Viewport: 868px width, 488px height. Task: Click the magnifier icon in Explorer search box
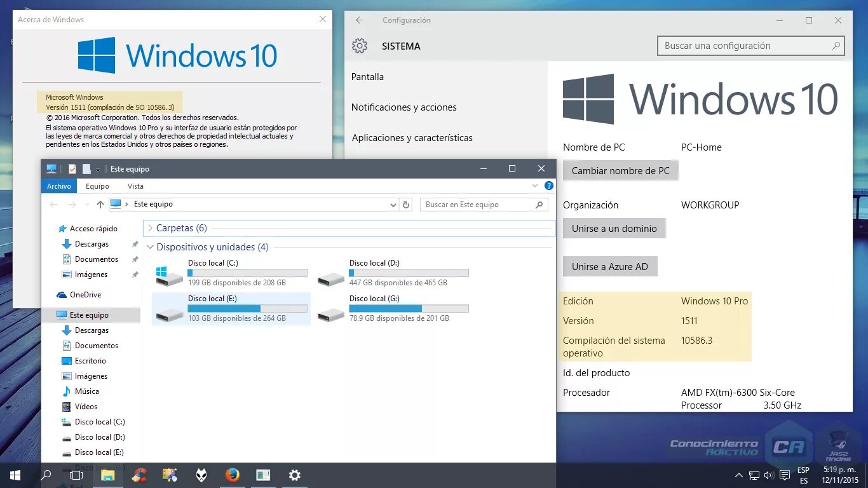(539, 205)
